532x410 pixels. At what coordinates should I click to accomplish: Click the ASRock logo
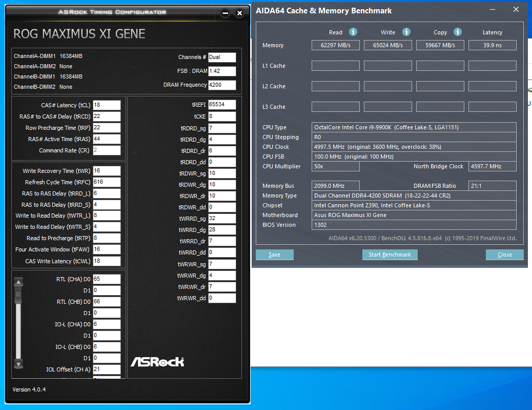pos(157,362)
